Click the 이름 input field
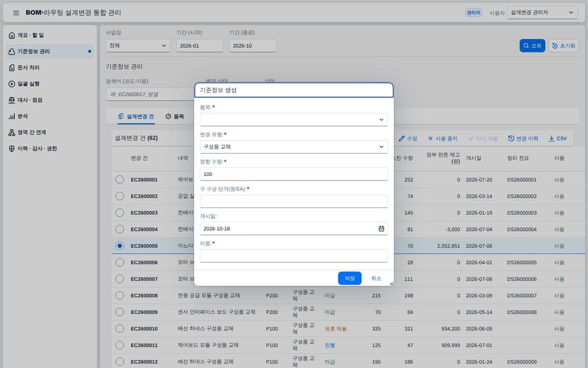Image resolution: width=588 pixels, height=368 pixels. point(294,256)
